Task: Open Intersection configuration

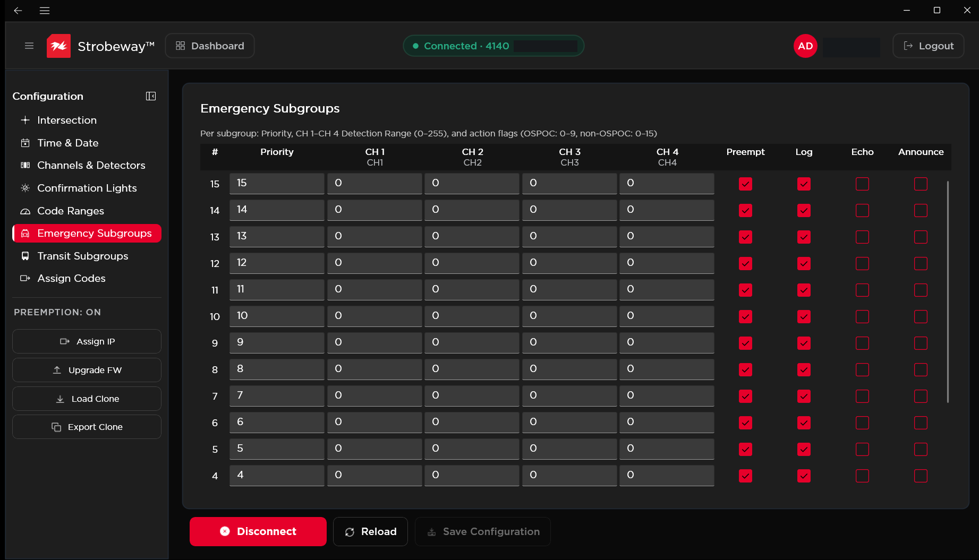Action: [87, 120]
